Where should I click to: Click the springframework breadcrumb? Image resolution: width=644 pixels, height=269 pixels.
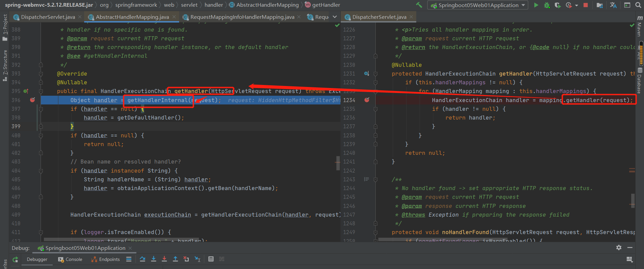coord(136,5)
